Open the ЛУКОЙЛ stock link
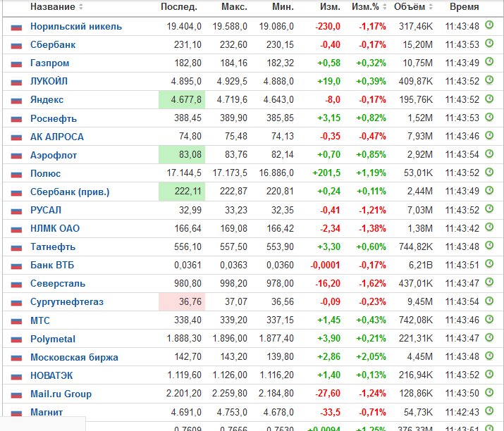This screenshot has height=431, width=504. click(49, 81)
